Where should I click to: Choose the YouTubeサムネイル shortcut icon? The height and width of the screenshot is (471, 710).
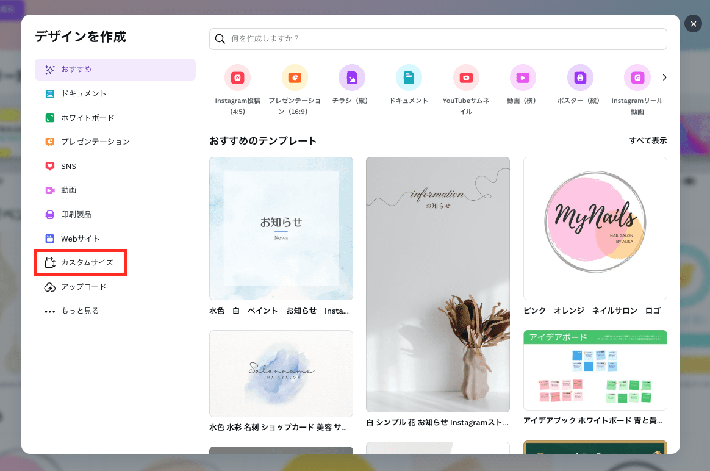pos(466,78)
